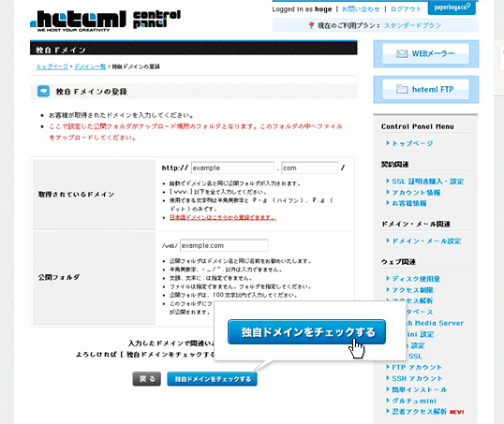504x424 pixels.
Task: Focus the com top-level domain field
Action: pos(309,168)
